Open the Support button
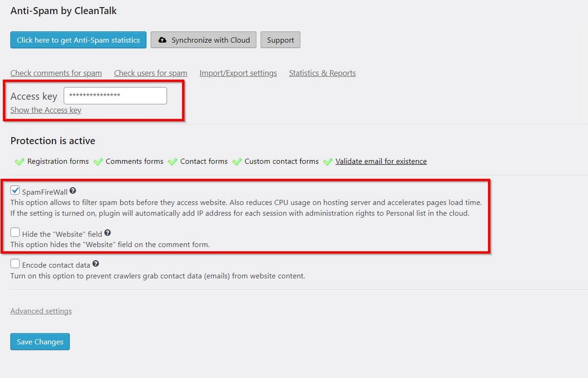The image size is (588, 378). click(x=280, y=40)
